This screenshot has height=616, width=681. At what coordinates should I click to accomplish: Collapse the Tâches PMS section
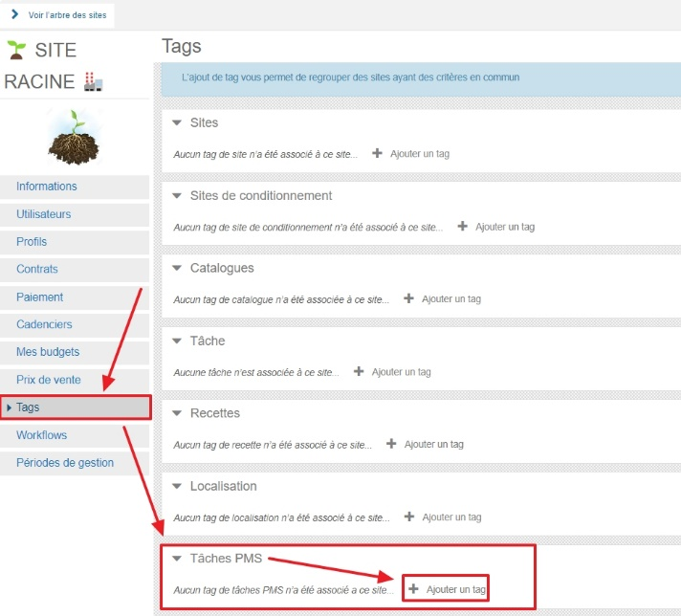pos(177,560)
